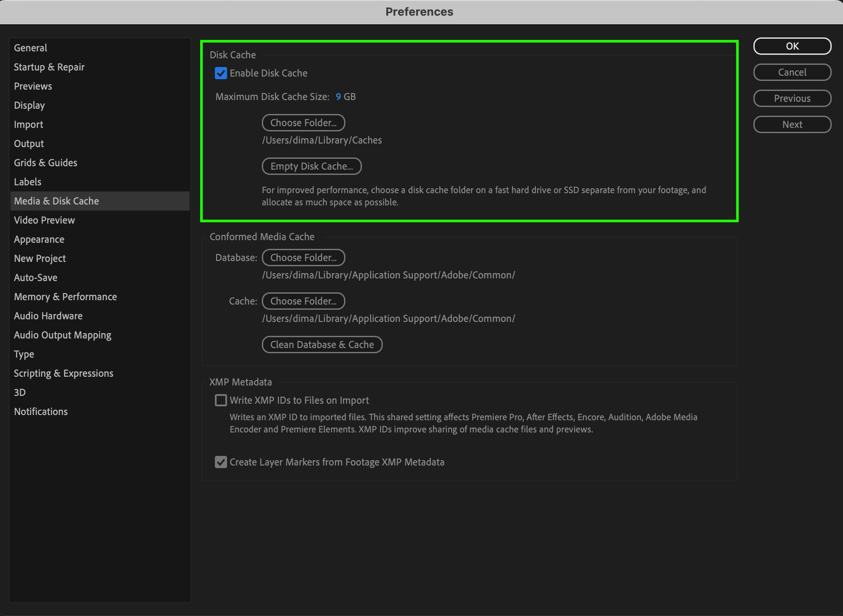Click the 9 GB maximum disk cache size value

[338, 97]
